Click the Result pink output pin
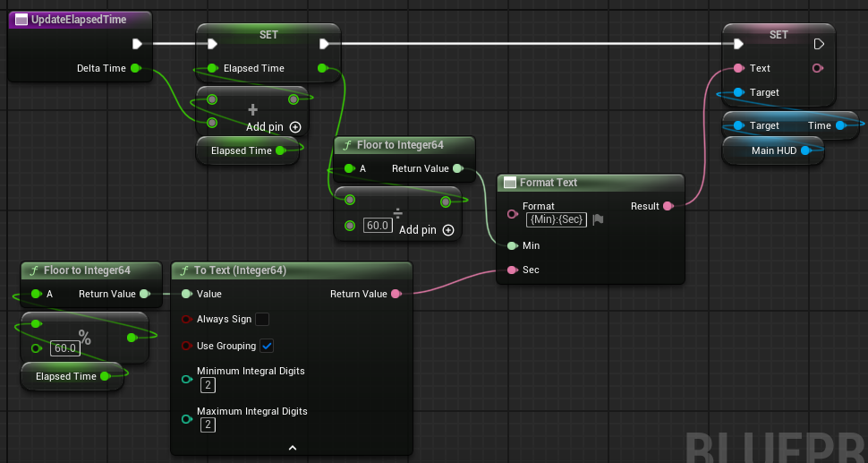The width and height of the screenshot is (868, 463). point(668,206)
